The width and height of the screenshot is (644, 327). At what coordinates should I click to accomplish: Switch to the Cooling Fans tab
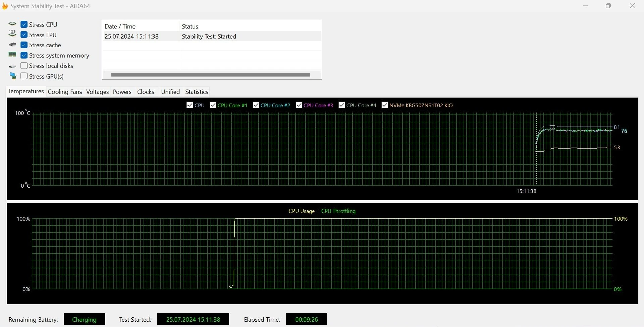tap(65, 92)
